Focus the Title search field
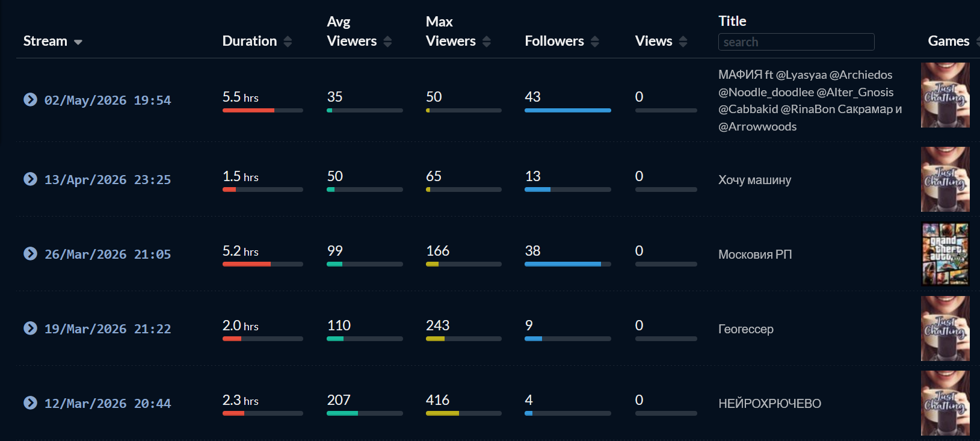The image size is (980, 441). [796, 42]
